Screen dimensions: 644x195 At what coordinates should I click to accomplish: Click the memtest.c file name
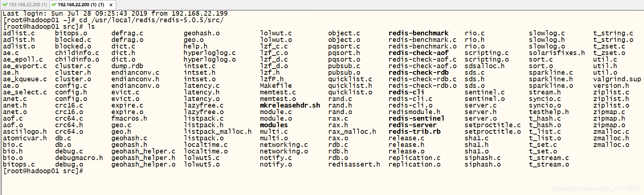[278, 92]
